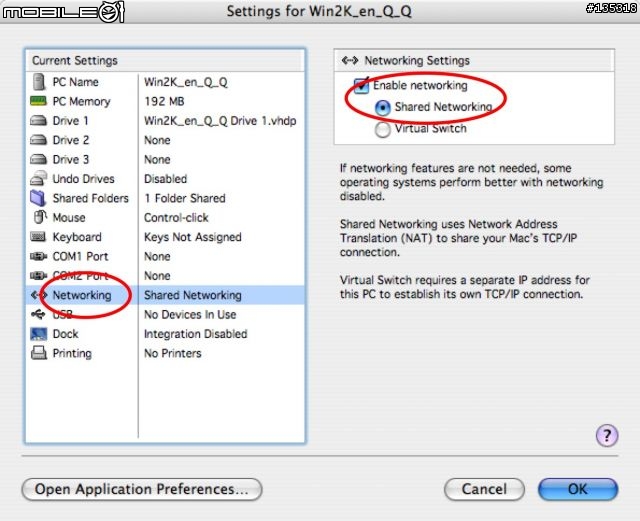Click the Undo Drives icon
Image resolution: width=640 pixels, height=521 pixels.
[39, 178]
